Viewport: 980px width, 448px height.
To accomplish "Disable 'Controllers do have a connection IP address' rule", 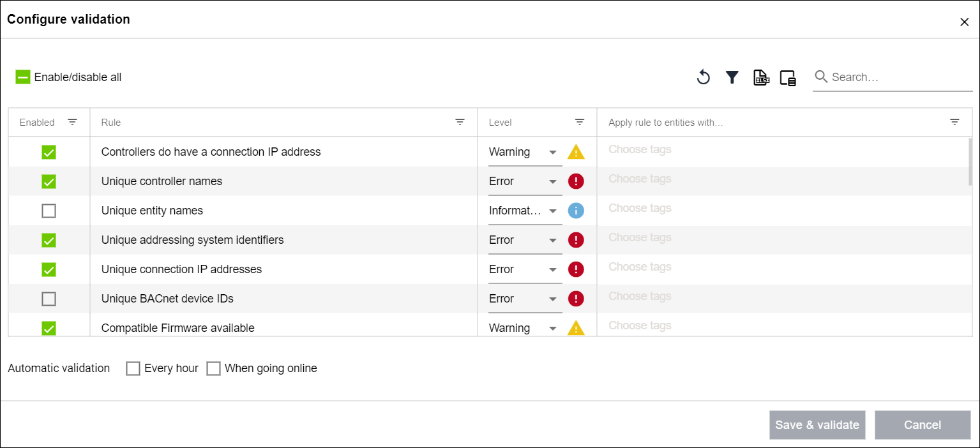I will (49, 152).
